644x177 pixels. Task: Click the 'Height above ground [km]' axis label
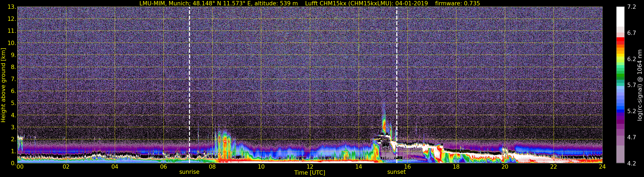pyautogui.click(x=3, y=85)
